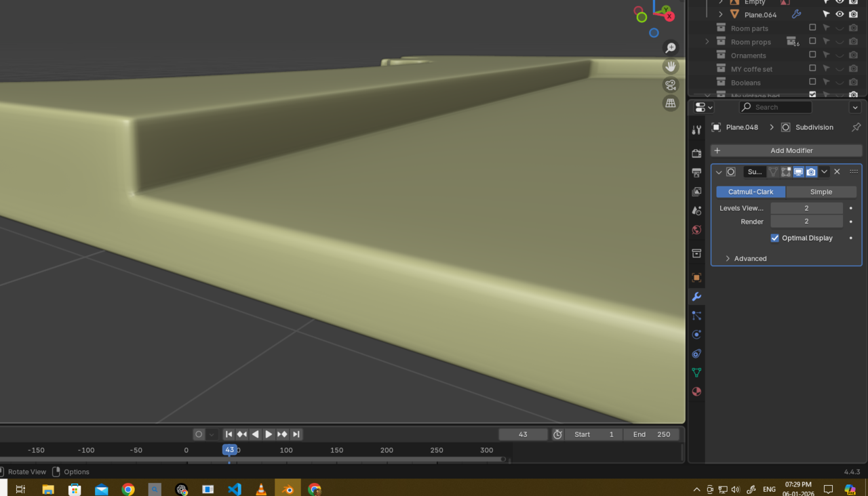Viewport: 868px width, 496px height.
Task: Open the Render properties tab
Action: point(696,154)
